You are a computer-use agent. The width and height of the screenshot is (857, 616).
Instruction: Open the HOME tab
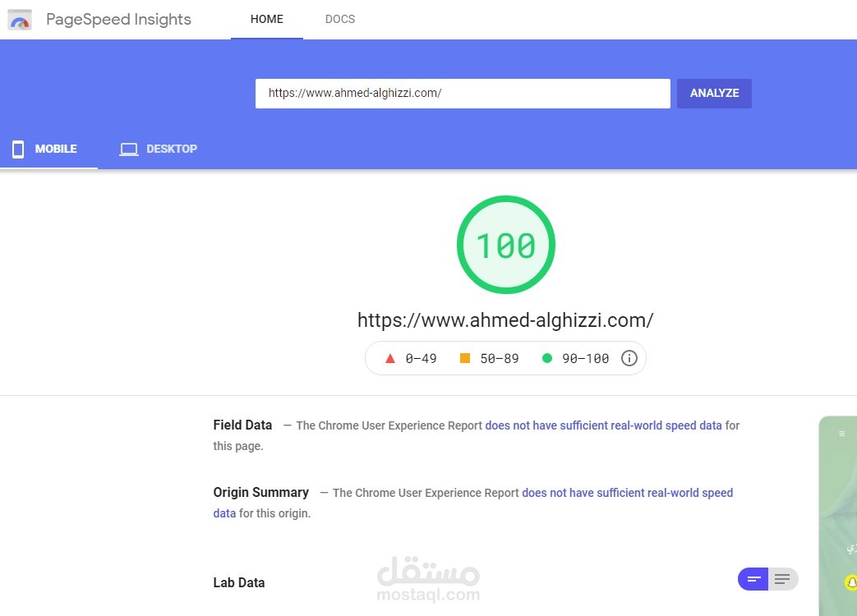267,19
